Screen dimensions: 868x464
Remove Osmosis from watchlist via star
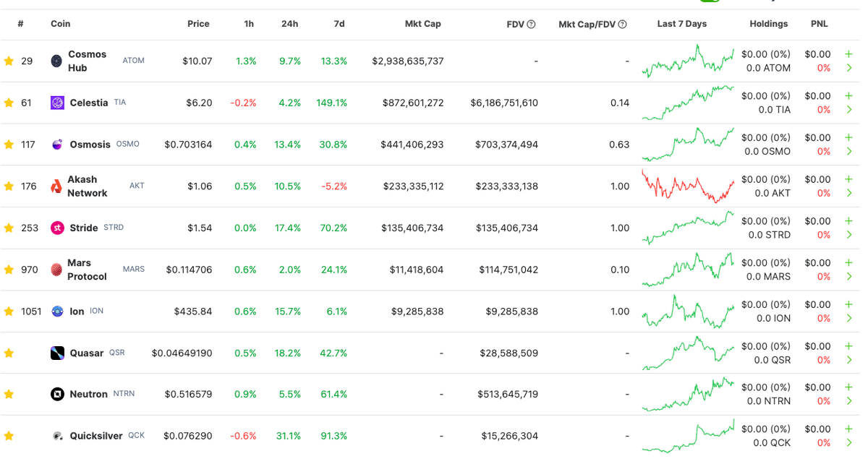tap(9, 145)
